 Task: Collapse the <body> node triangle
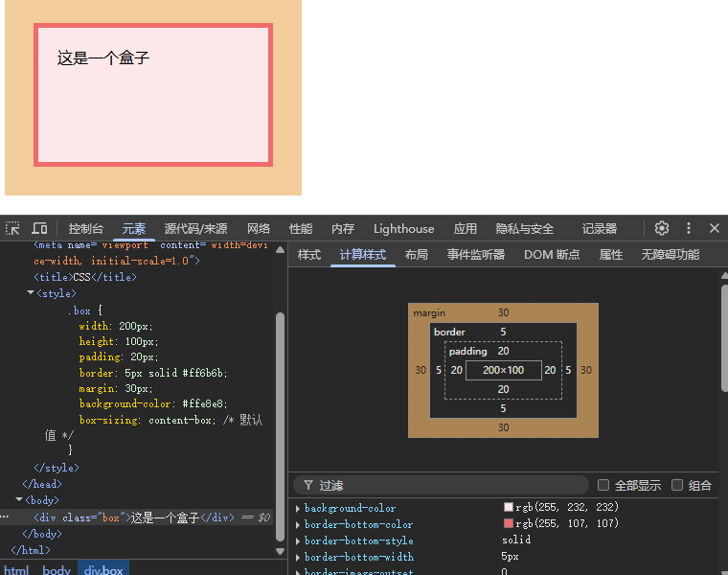19,500
